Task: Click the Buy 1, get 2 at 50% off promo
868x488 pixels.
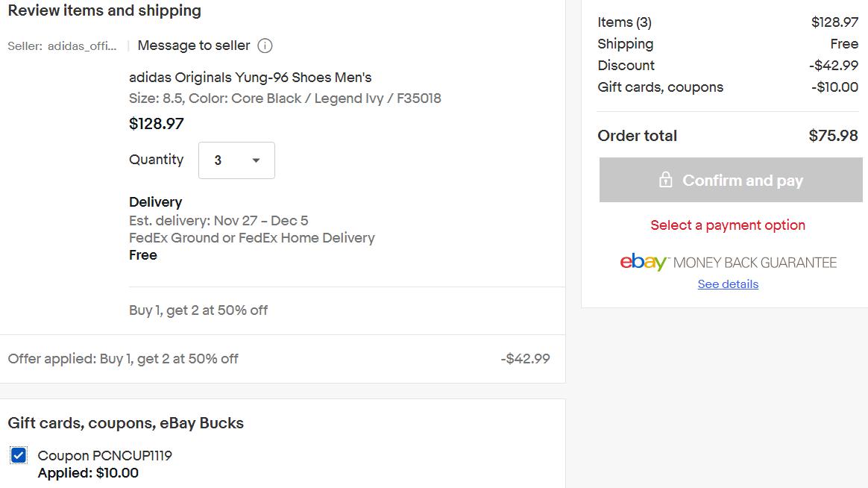Action: coord(198,310)
